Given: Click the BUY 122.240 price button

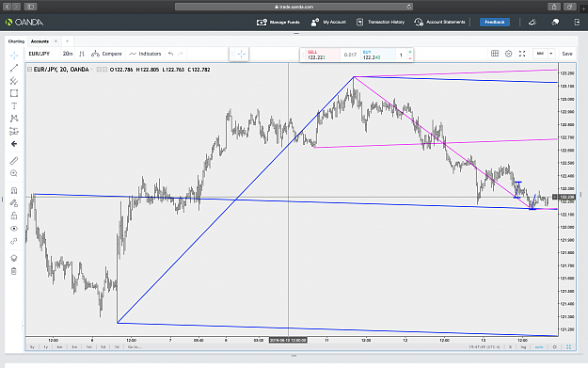Looking at the screenshot, I should [377, 55].
